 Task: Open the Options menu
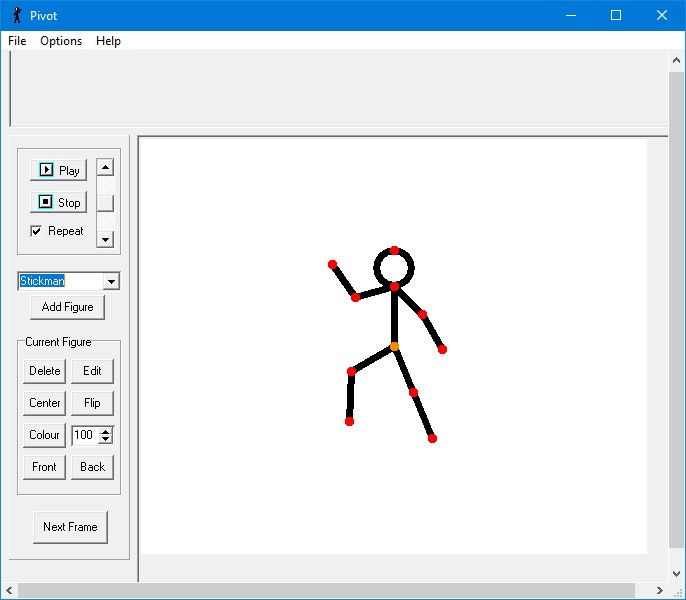61,41
